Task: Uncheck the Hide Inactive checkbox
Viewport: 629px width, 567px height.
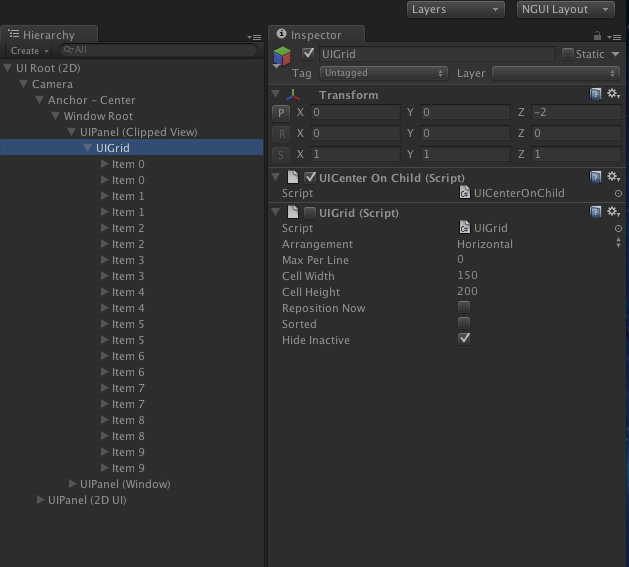Action: (x=464, y=339)
